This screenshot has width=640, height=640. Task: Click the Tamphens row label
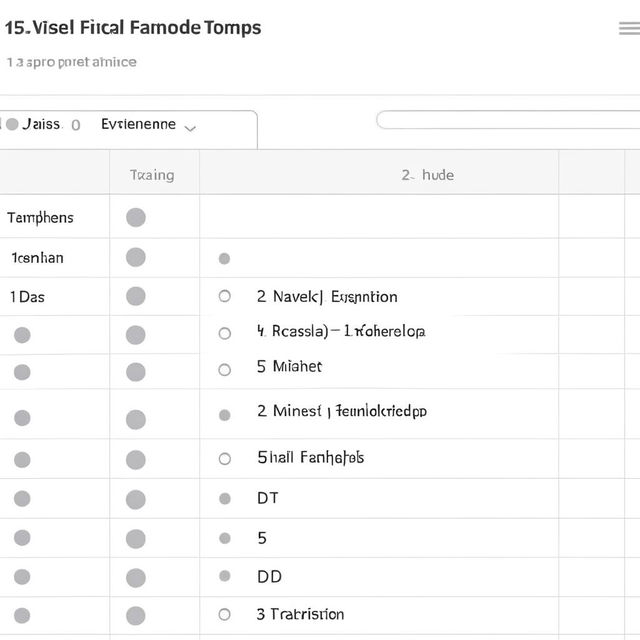tap(40, 218)
